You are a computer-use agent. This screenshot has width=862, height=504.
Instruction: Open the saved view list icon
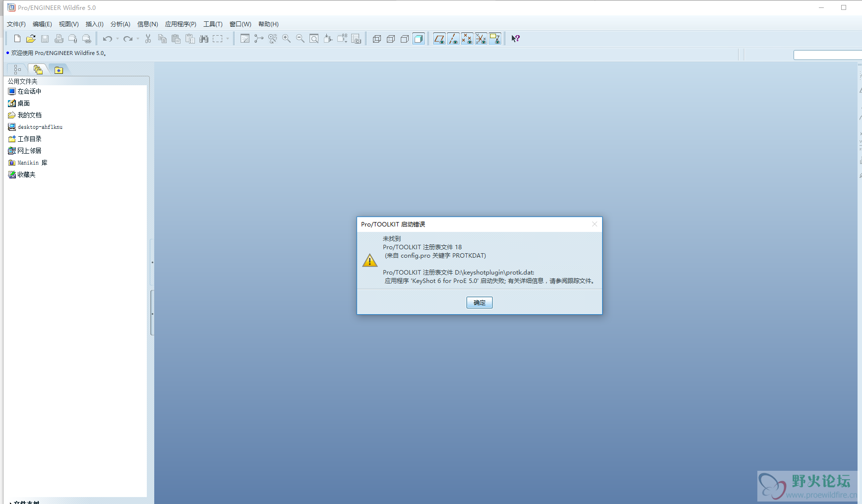click(x=342, y=39)
